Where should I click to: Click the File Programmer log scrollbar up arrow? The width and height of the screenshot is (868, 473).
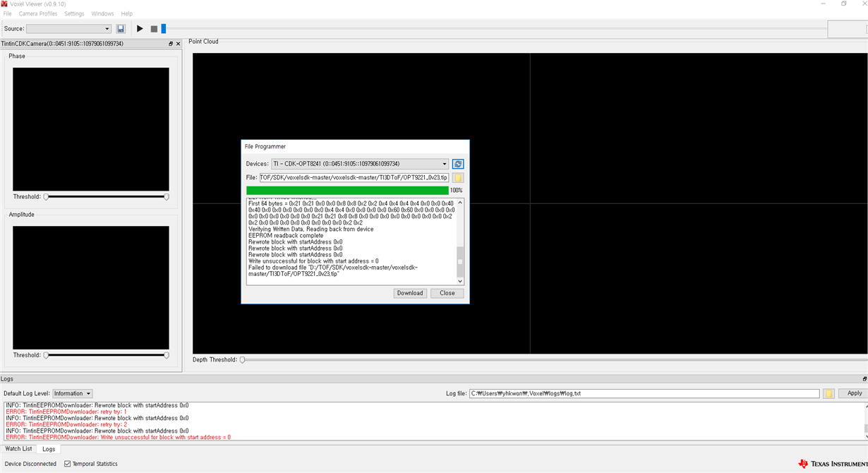460,203
